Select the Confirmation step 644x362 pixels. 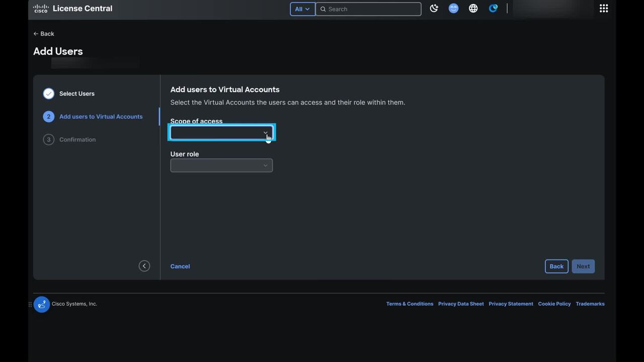(x=77, y=140)
